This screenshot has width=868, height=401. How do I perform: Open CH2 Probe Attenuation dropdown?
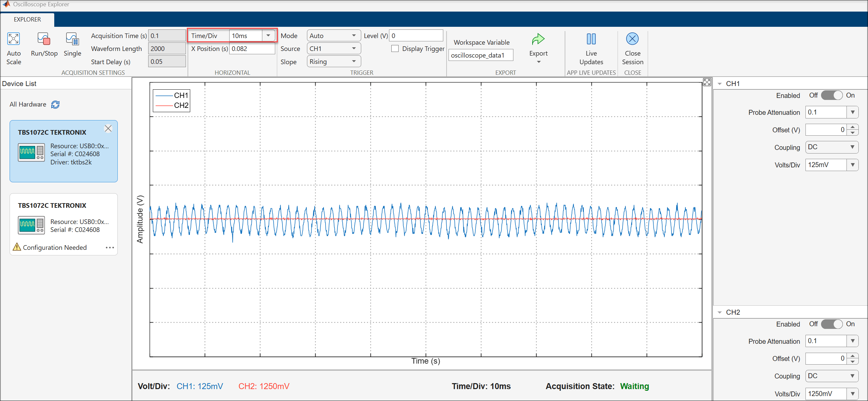[x=852, y=341]
